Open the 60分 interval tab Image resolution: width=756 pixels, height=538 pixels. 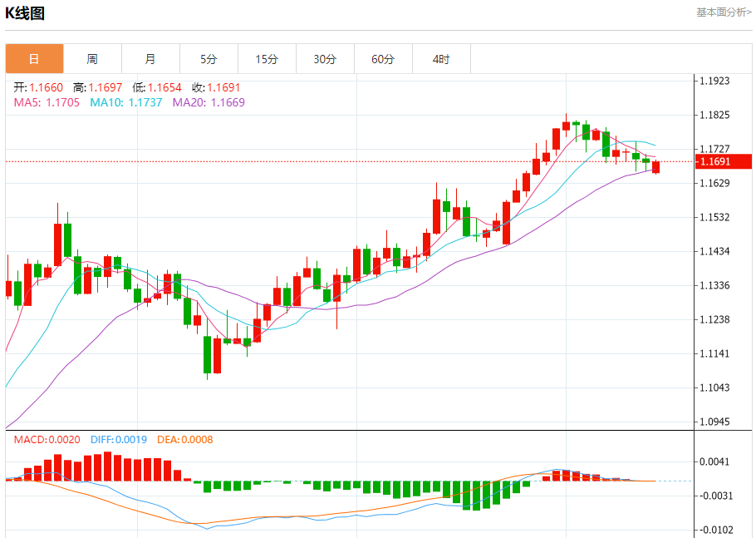[383, 59]
